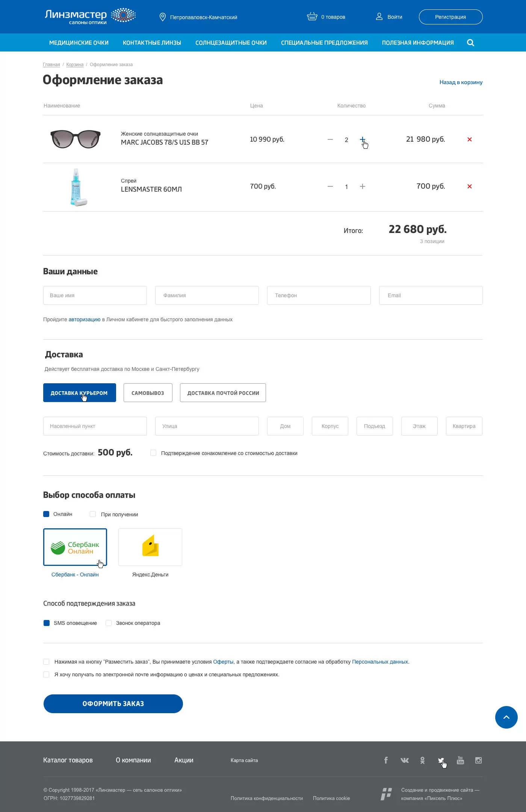The height and width of the screenshot is (812, 526).
Task: Open MARC JACOBS sunglasses thumbnail
Action: click(x=76, y=139)
